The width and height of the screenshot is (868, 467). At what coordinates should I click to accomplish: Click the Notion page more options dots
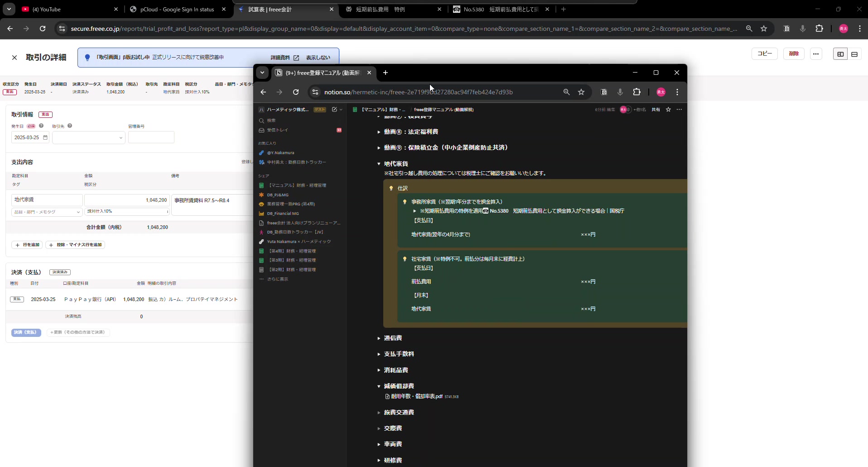[x=679, y=110]
